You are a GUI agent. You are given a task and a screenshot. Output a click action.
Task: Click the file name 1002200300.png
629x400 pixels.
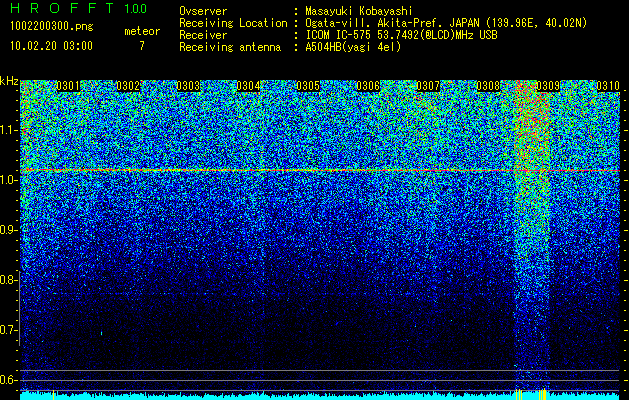tap(52, 27)
